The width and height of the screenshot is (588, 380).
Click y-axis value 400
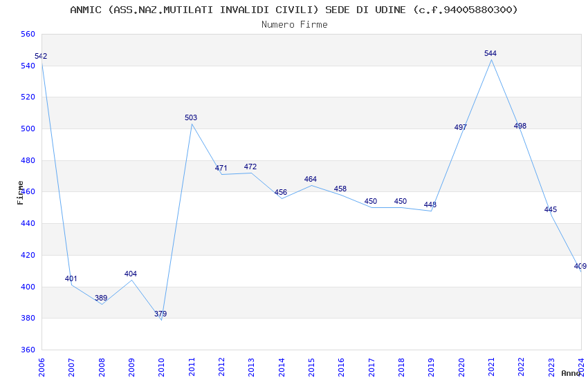(x=28, y=287)
